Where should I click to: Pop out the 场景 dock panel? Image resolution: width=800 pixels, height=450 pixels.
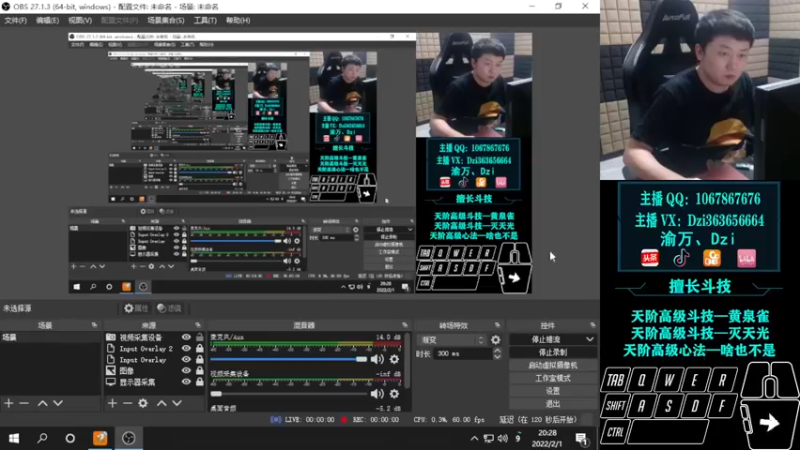[94, 325]
